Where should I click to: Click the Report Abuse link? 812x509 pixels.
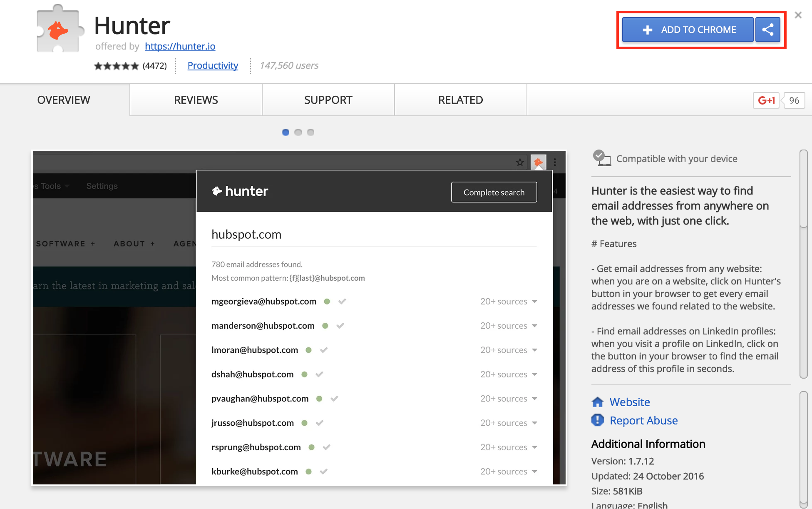point(643,421)
